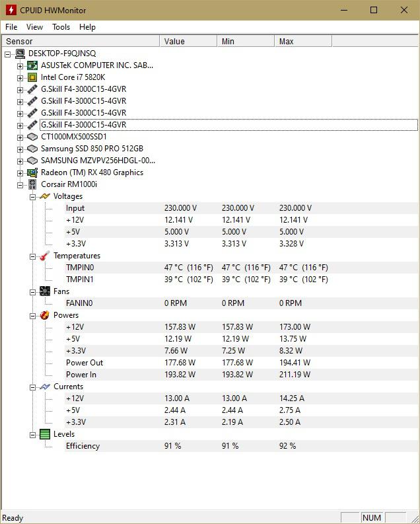Click the Max column header

[x=303, y=41]
